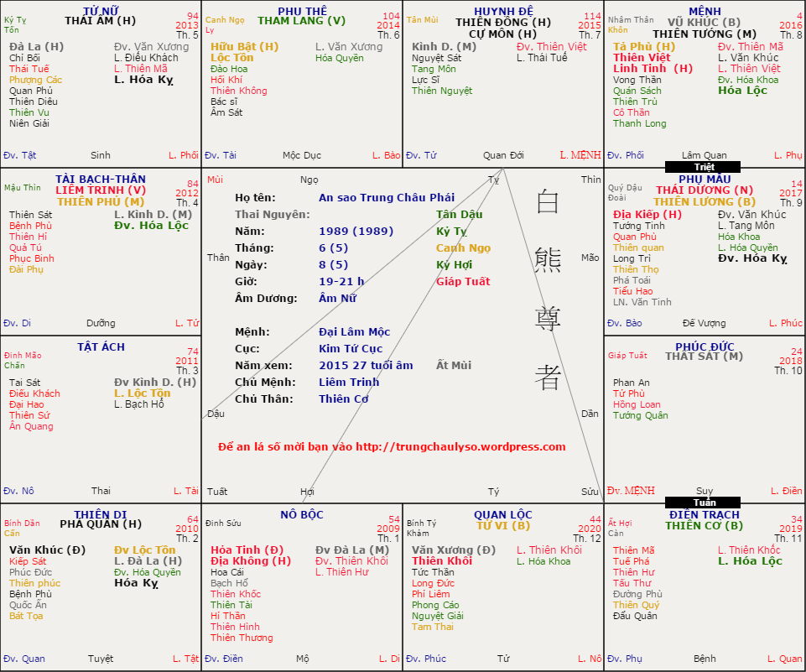Click the Chinese character 尊
The width and height of the screenshot is (806, 672).
coord(549,319)
